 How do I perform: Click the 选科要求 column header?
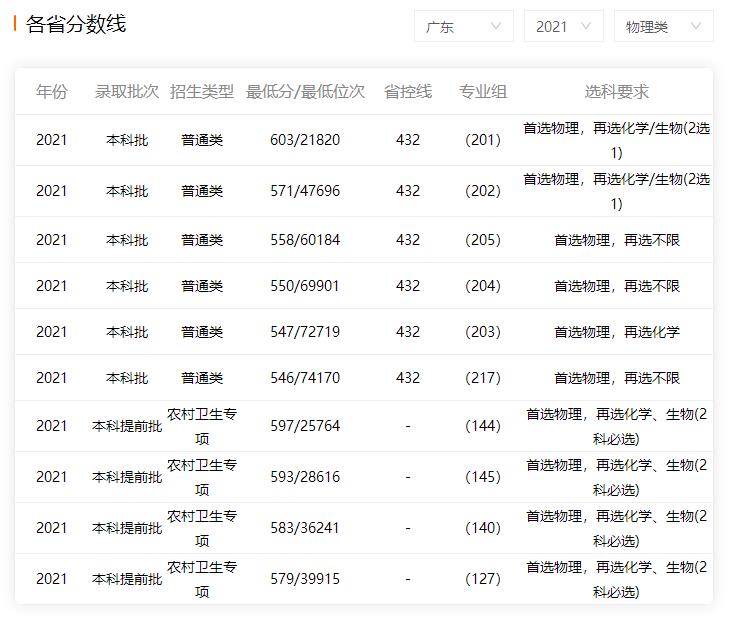click(617, 92)
